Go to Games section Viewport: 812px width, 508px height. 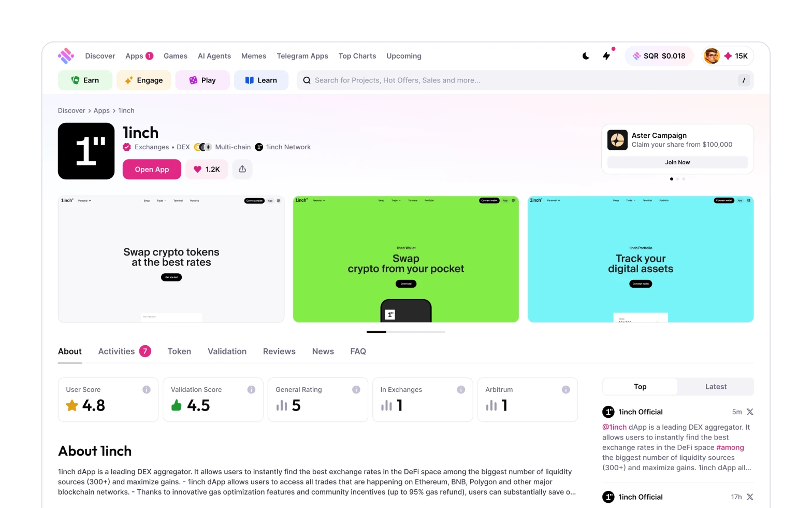(176, 56)
